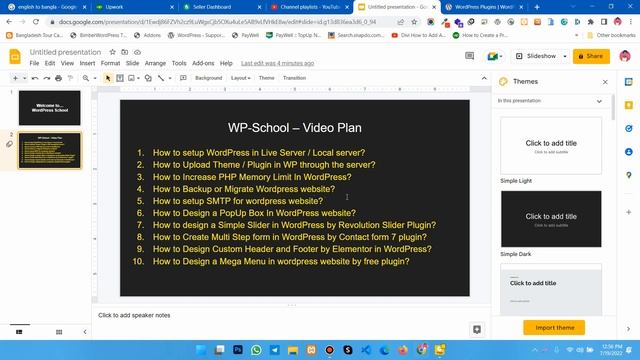The width and height of the screenshot is (640, 360).
Task: Open the Slide menu
Action: [x=132, y=63]
